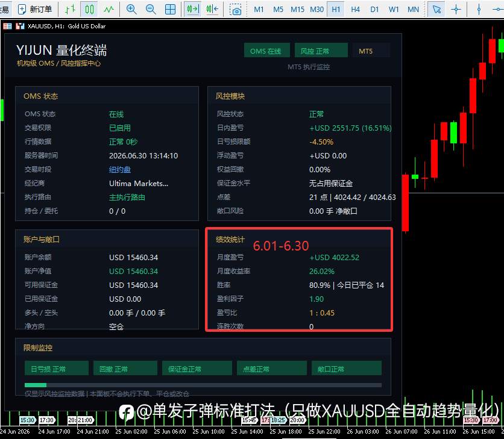The height and width of the screenshot is (439, 504).
Task: Select the M15 timeframe
Action: pyautogui.click(x=297, y=9)
